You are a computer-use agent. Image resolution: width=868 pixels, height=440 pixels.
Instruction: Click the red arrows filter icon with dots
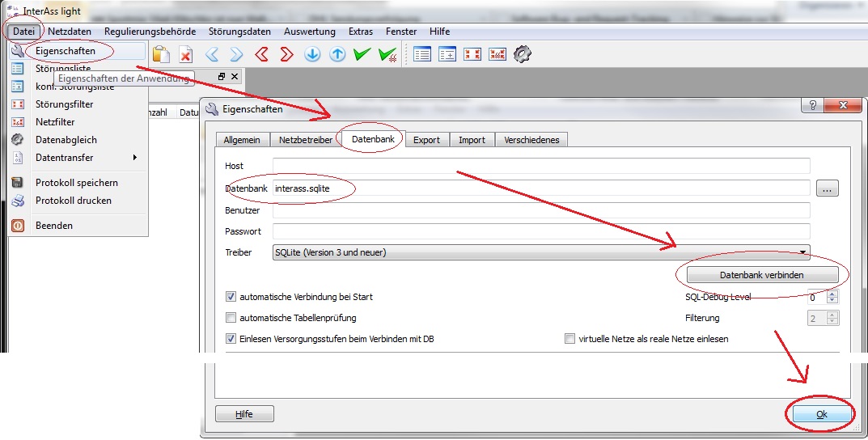coord(498,54)
